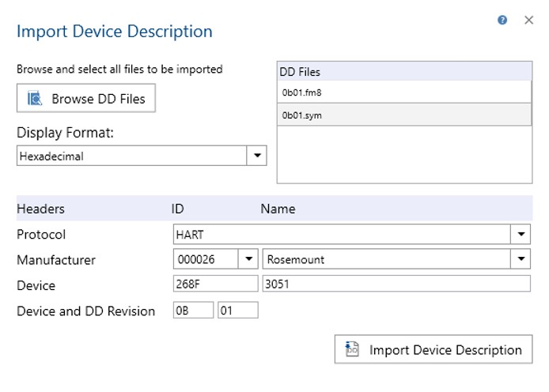
Task: Open the Display Format dropdown arrow
Action: [257, 156]
